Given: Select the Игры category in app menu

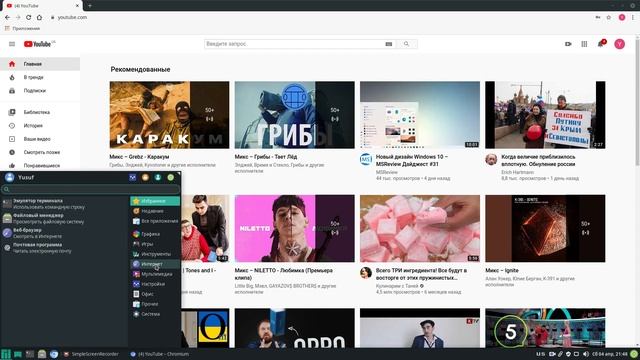Looking at the screenshot, I should tap(155, 244).
